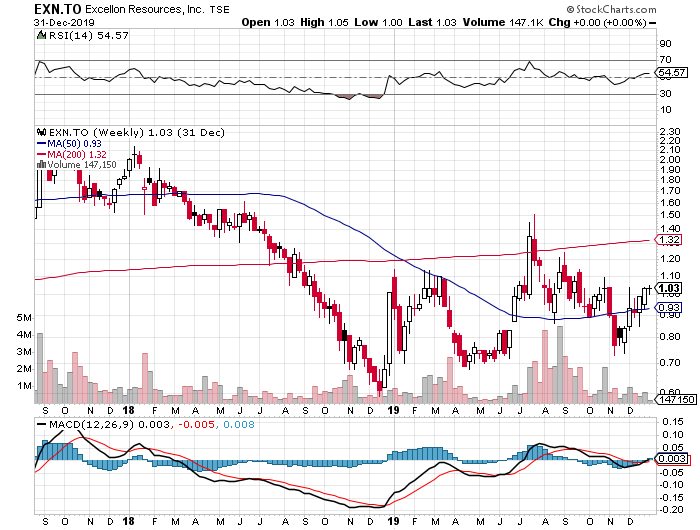This screenshot has width=700, height=530.
Task: Click the -0.20 label on MACD axis
Action: click(x=671, y=509)
